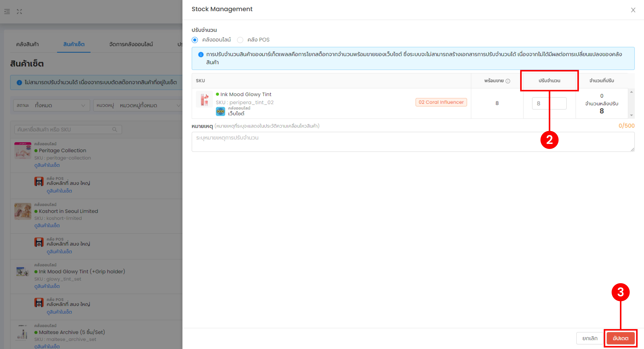The width and height of the screenshot is (644, 349).
Task: Click the info icon in the สินค้าเซ็ต warning banner
Action: click(19, 82)
